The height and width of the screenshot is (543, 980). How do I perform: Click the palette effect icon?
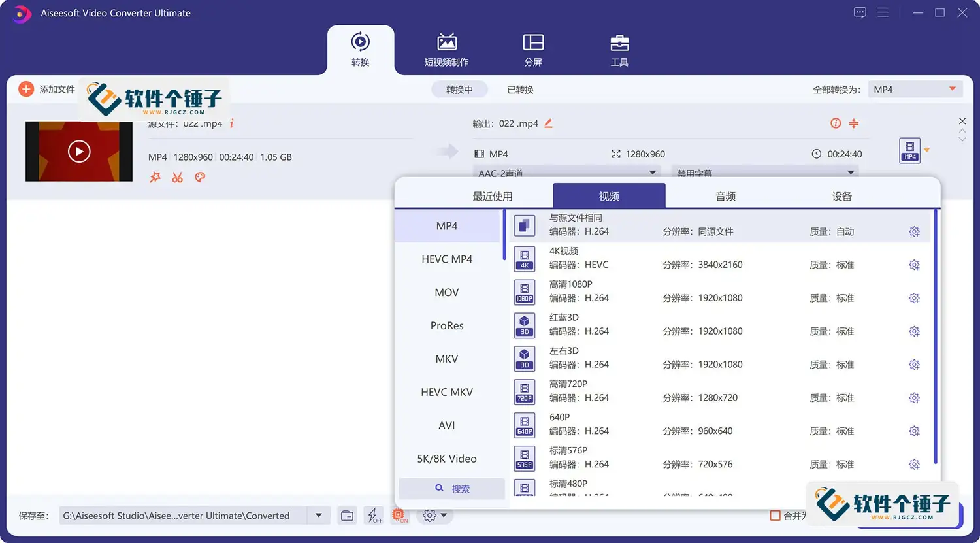(199, 177)
